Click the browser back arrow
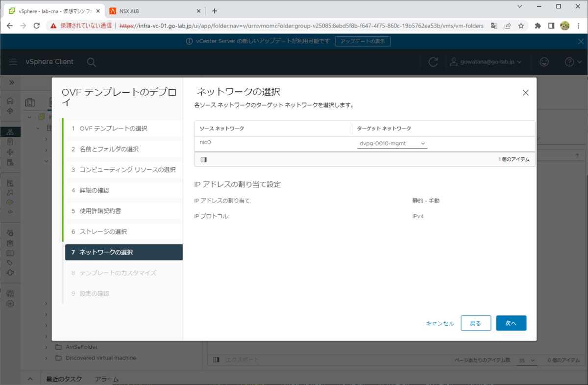Image resolution: width=588 pixels, height=385 pixels. click(9, 26)
